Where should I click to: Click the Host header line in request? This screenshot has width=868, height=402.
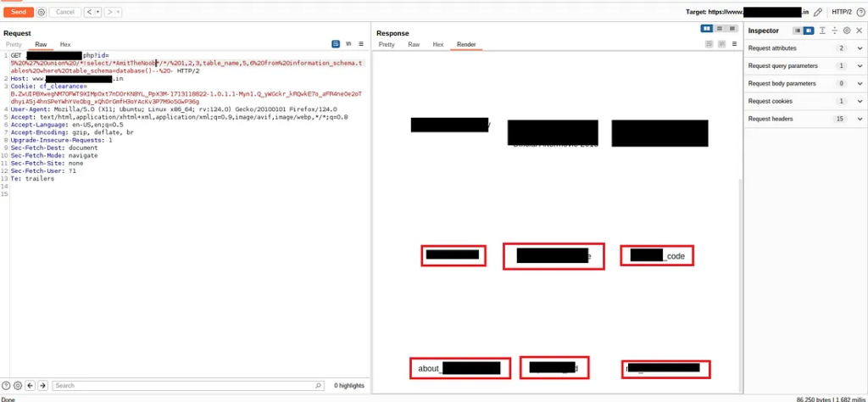click(x=67, y=79)
